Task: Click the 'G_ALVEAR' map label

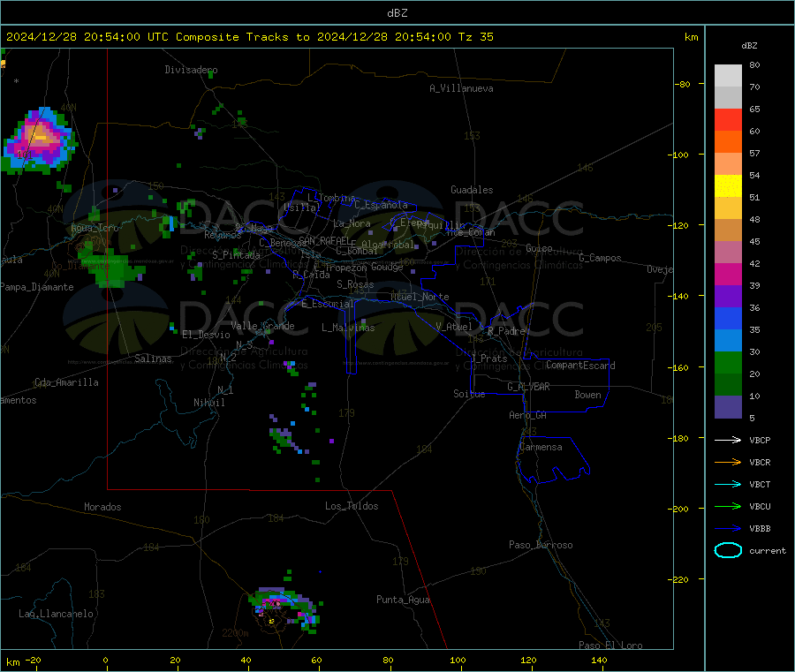Action: (x=528, y=387)
